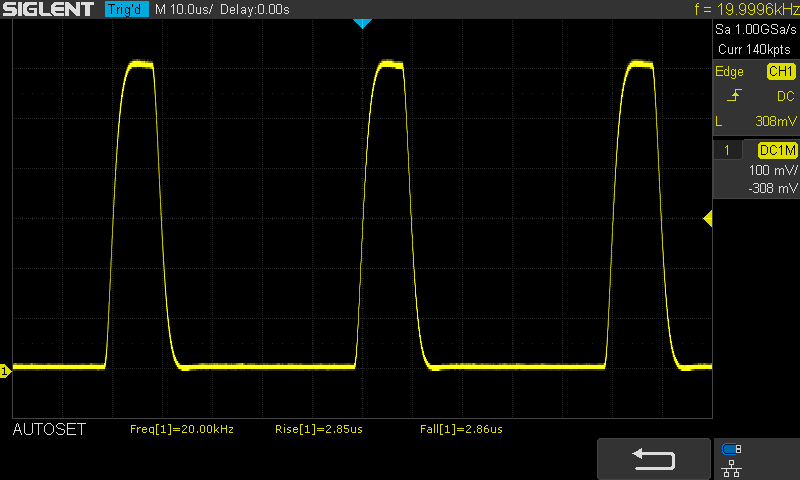This screenshot has width=800, height=480.
Task: Click the CH1 trigger source badge
Action: pos(781,71)
